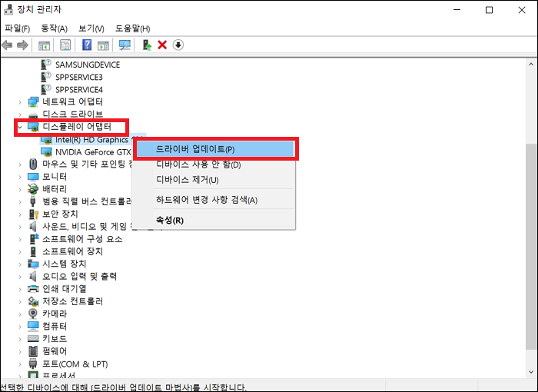
Task: Click the 포트(COM & LPT) plug icon
Action: point(33,364)
